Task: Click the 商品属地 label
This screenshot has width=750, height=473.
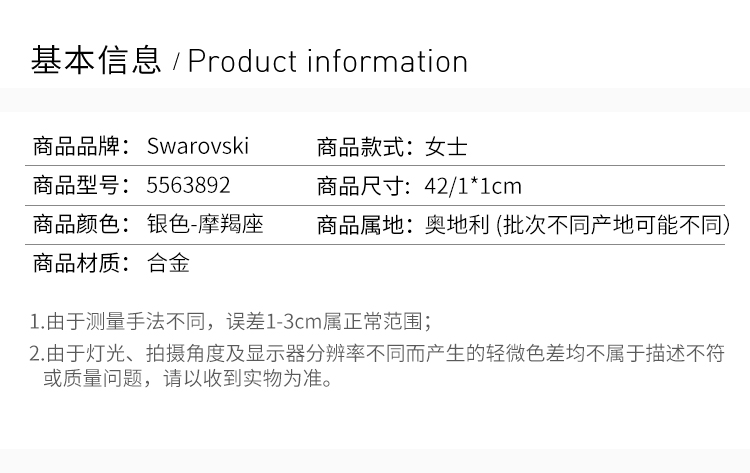Action: point(365,225)
